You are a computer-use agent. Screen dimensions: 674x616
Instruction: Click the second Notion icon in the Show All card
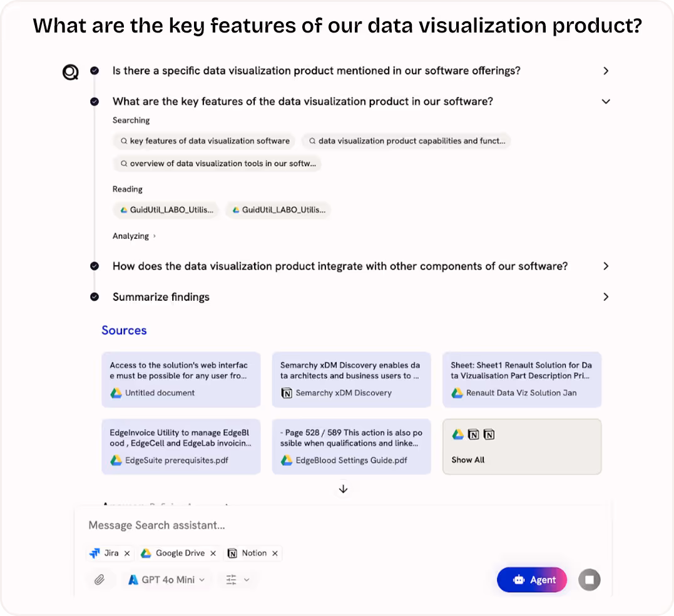pyautogui.click(x=489, y=435)
